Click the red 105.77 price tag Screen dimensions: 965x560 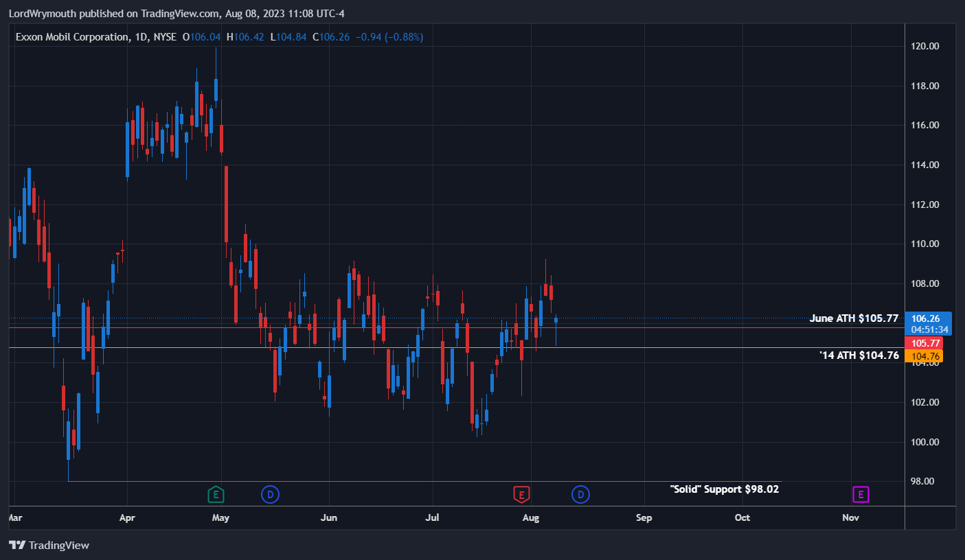point(924,343)
